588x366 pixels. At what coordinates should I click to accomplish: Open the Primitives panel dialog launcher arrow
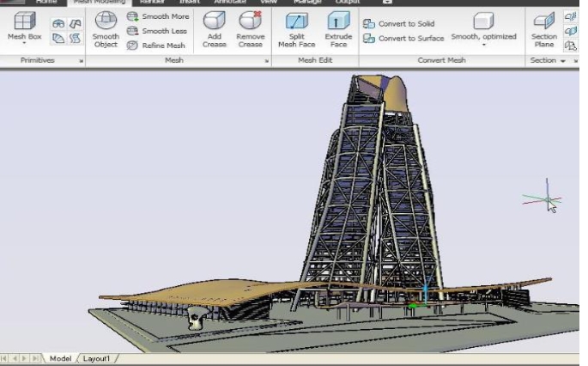(81, 61)
